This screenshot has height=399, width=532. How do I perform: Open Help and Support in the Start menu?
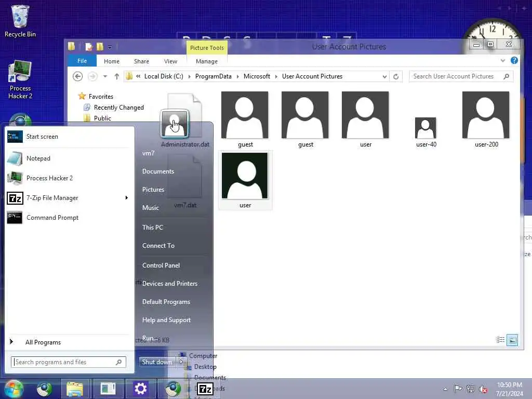pyautogui.click(x=166, y=320)
